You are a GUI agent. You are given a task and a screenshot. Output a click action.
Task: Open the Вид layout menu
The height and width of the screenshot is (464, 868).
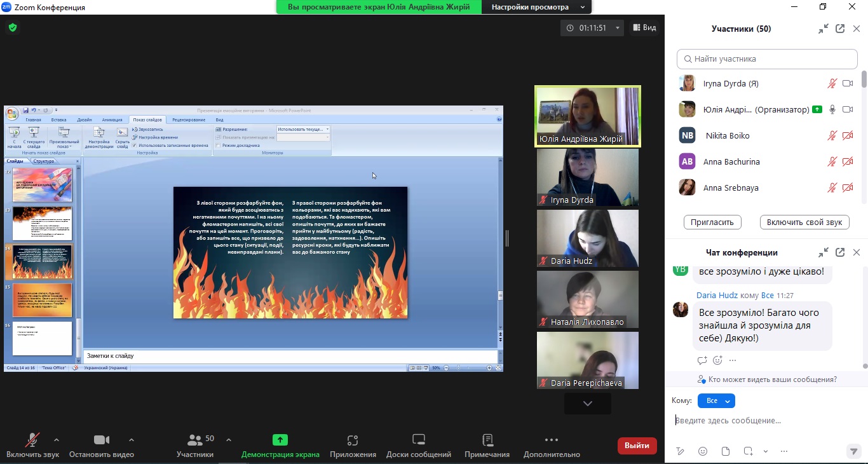coord(644,28)
